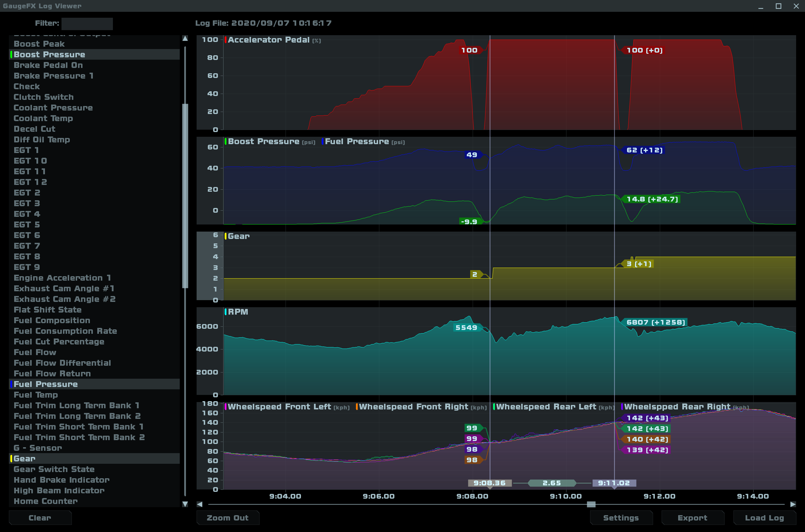Image resolution: width=805 pixels, height=532 pixels.
Task: Click the 2.65 time delta label
Action: click(x=551, y=483)
